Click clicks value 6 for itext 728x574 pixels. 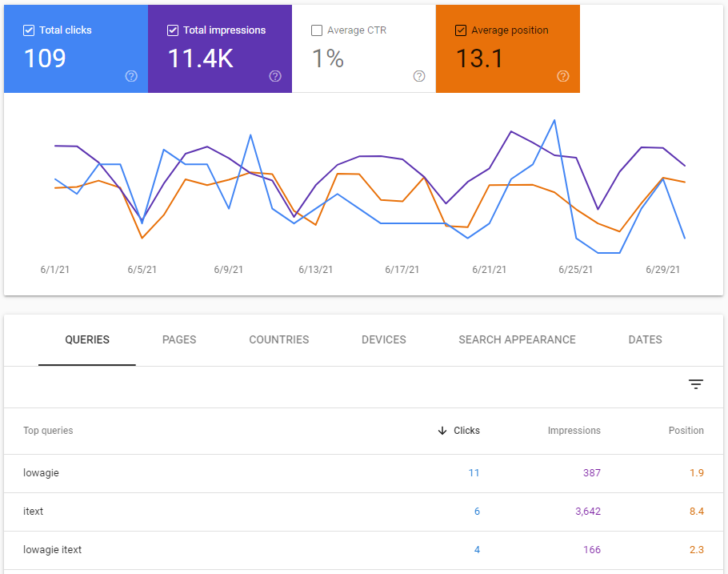coord(477,512)
